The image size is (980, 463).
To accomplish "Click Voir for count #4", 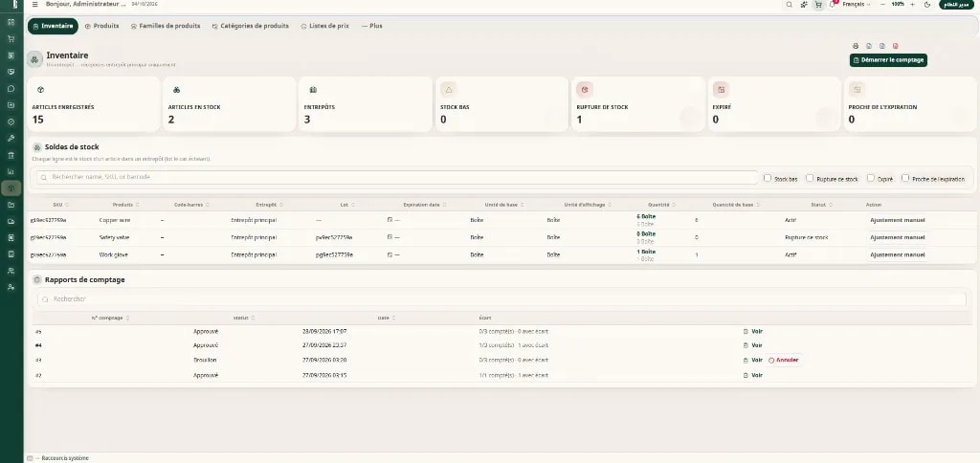I will [x=752, y=345].
